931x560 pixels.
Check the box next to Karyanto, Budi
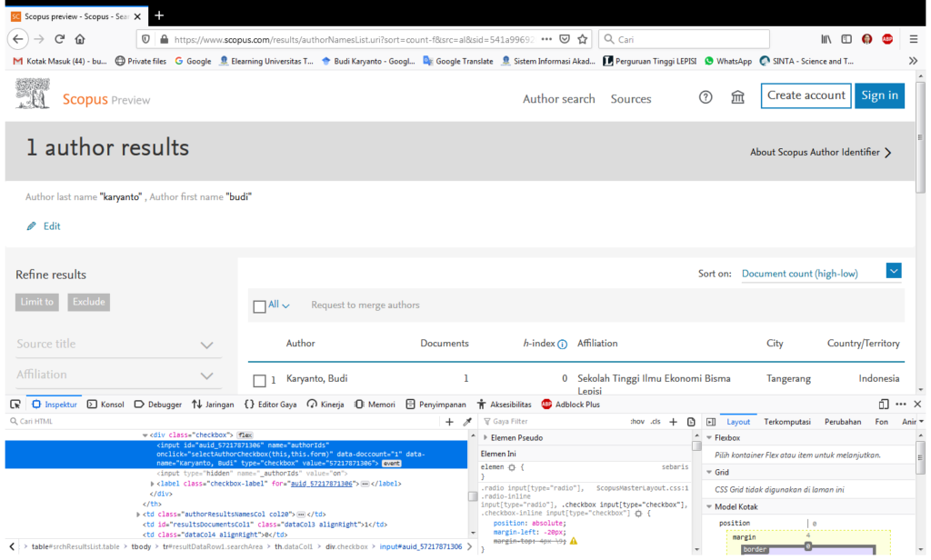260,380
